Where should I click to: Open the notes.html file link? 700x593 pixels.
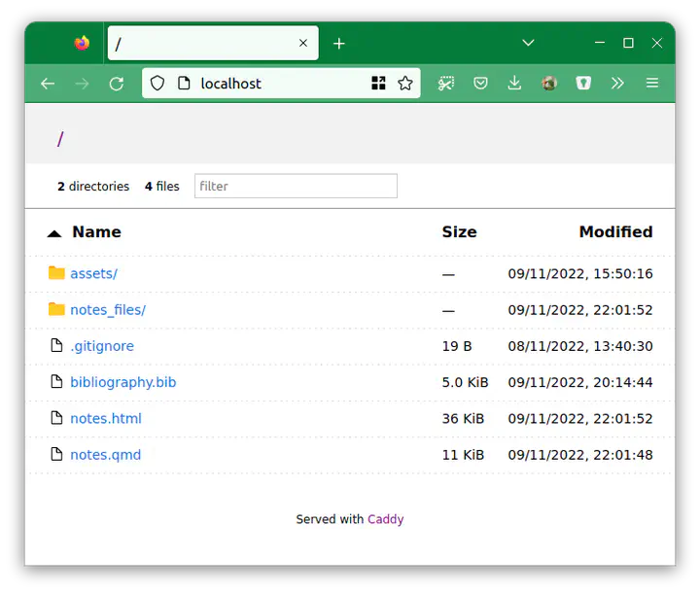pos(105,419)
